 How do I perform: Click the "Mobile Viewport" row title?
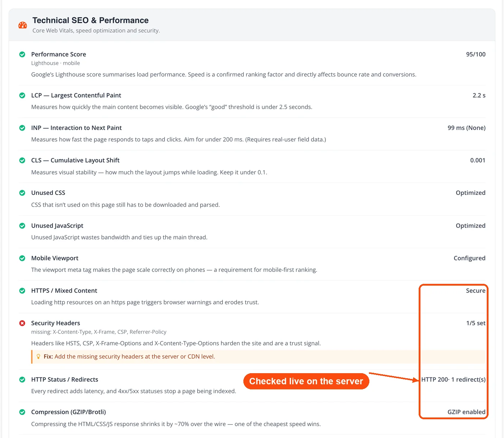point(55,258)
